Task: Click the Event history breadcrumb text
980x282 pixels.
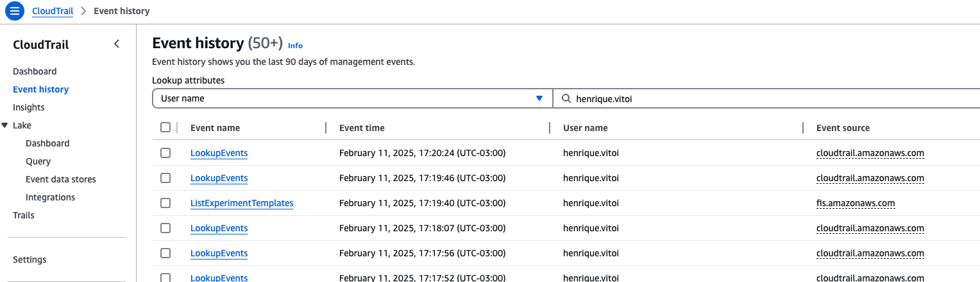Action: [122, 11]
